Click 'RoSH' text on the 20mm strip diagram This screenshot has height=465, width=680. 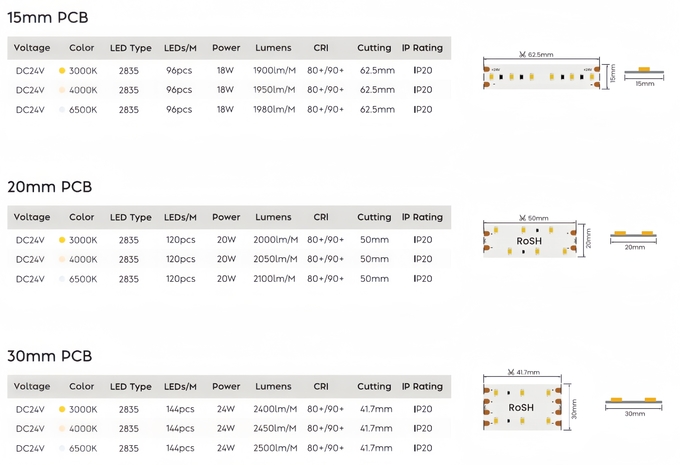point(529,241)
